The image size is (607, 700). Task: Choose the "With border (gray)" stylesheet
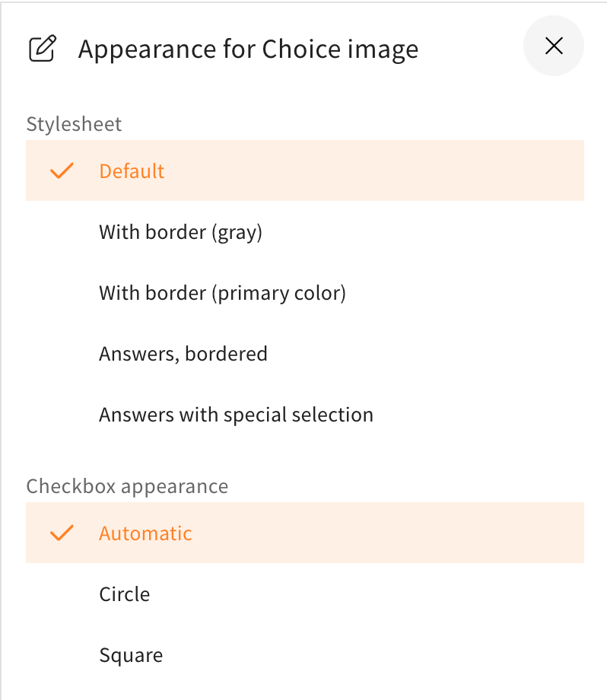click(180, 231)
